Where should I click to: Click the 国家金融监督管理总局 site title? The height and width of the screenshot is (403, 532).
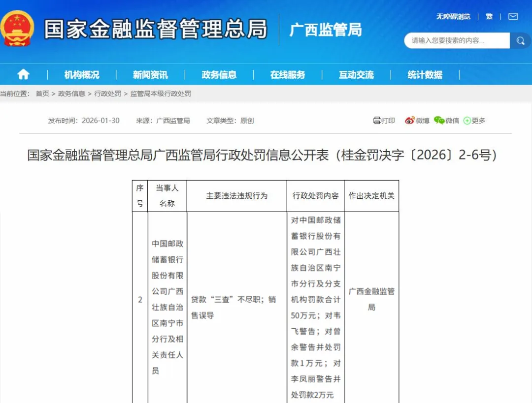click(156, 29)
